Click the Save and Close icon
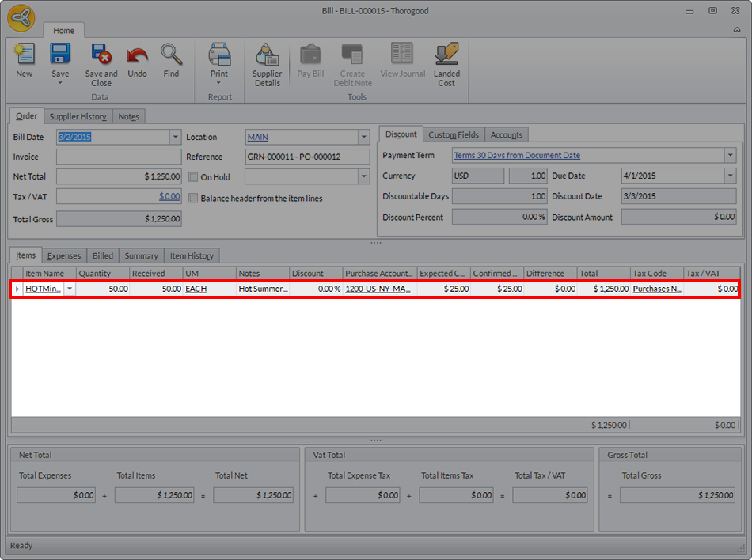The height and width of the screenshot is (560, 752). [x=101, y=55]
